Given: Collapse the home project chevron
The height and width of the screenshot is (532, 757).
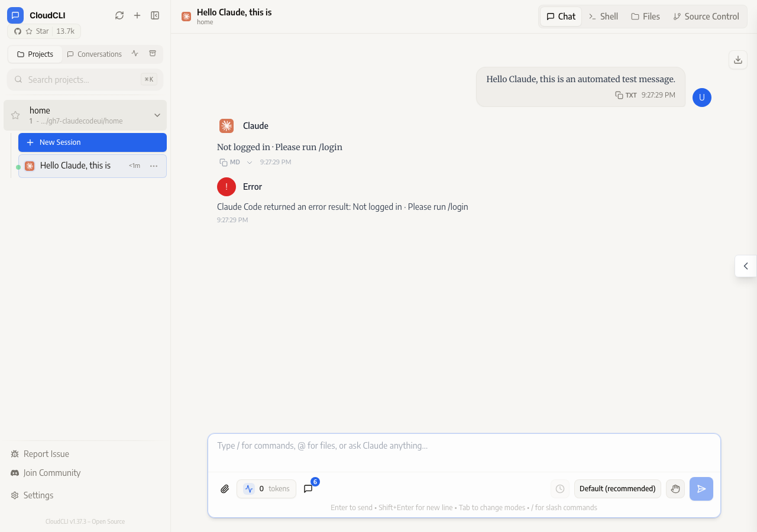Looking at the screenshot, I should [157, 115].
